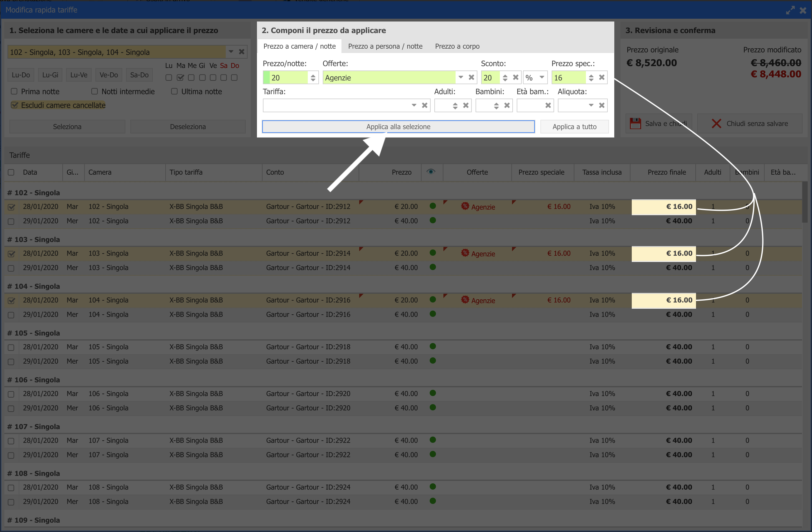Image resolution: width=812 pixels, height=532 pixels.
Task: Click into the Età bam. input field
Action: click(530, 105)
